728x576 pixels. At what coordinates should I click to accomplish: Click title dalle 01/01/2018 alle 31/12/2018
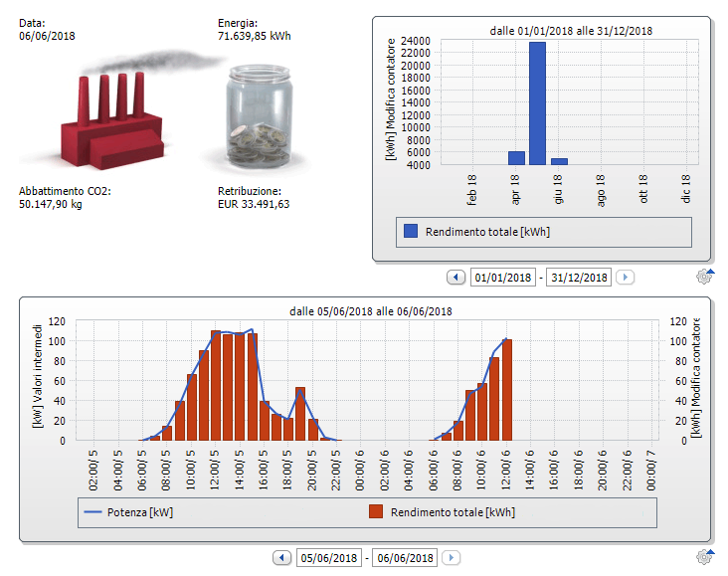tap(571, 31)
